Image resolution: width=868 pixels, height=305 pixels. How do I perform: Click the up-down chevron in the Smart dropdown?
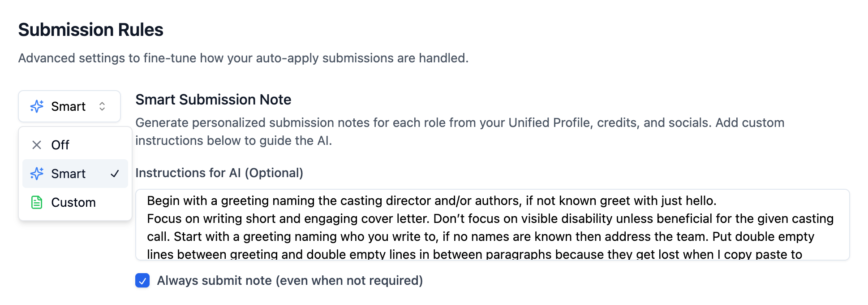(x=102, y=106)
